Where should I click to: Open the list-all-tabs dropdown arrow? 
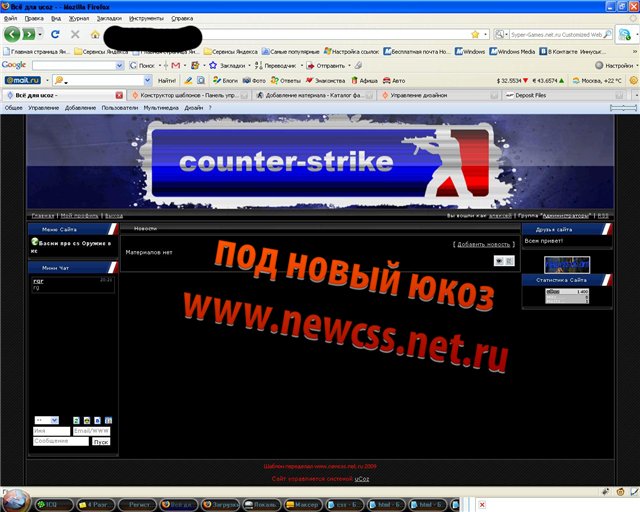coord(636,96)
